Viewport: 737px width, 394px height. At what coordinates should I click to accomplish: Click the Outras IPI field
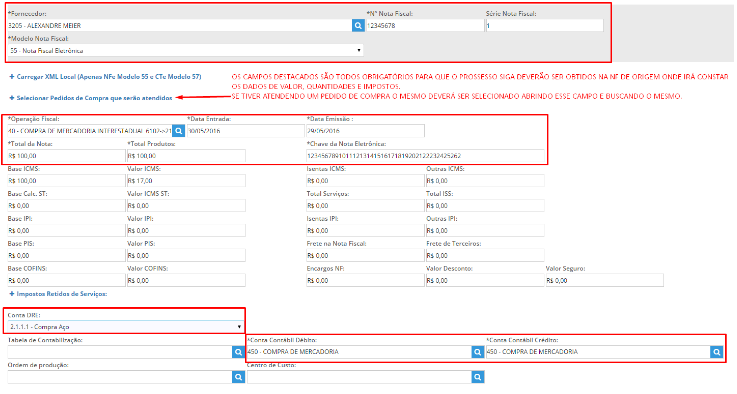point(485,230)
